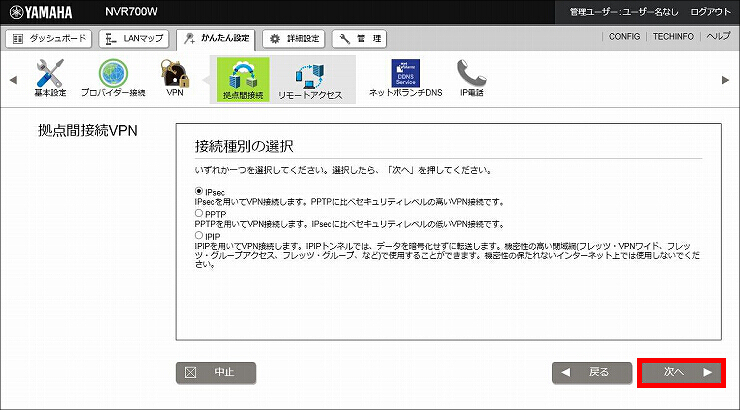Open the CONFIG link
Screen dimensions: 740x410
click(624, 36)
